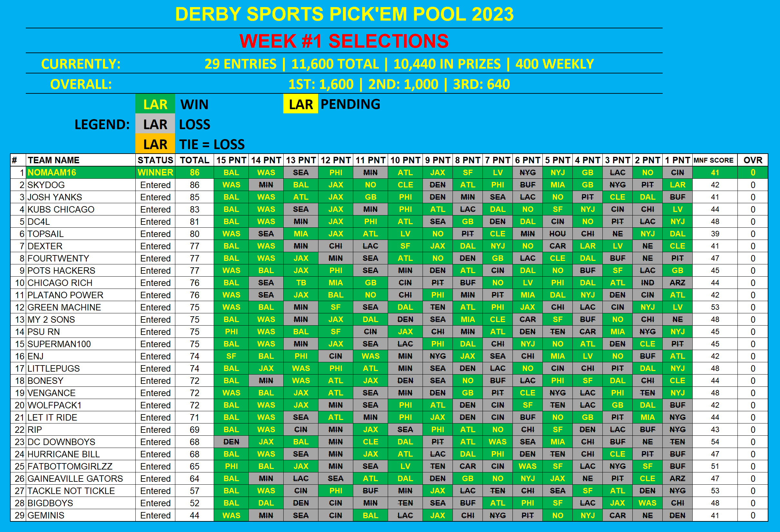The height and width of the screenshot is (532, 780).
Task: Click the MNF SCORE column header
Action: pos(715,160)
